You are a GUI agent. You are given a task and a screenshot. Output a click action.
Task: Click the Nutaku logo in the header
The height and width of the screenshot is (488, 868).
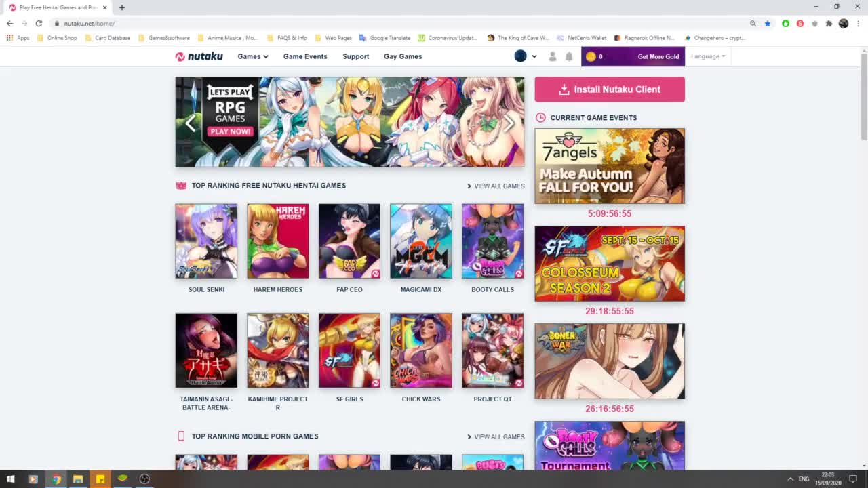point(199,56)
